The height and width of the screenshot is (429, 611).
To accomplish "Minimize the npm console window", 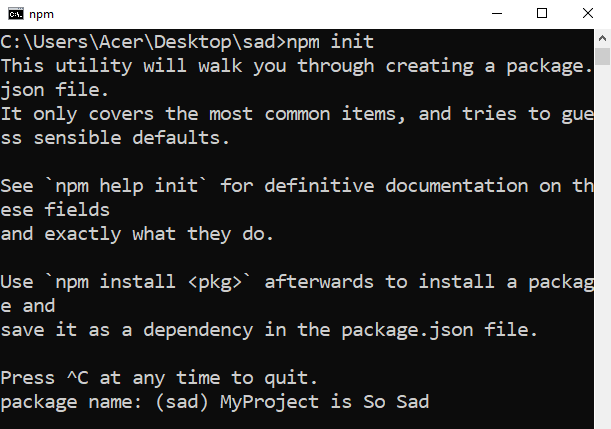I will click(x=495, y=13).
